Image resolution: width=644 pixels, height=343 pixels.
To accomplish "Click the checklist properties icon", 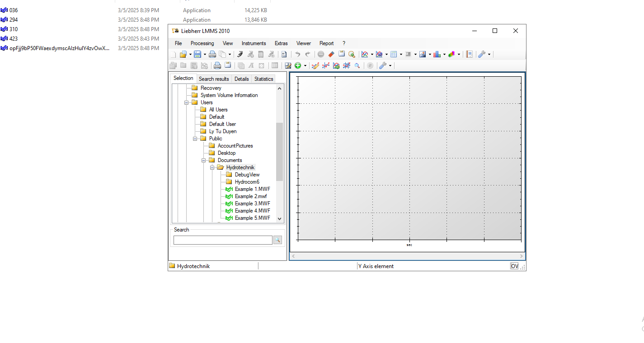I will pos(284,54).
